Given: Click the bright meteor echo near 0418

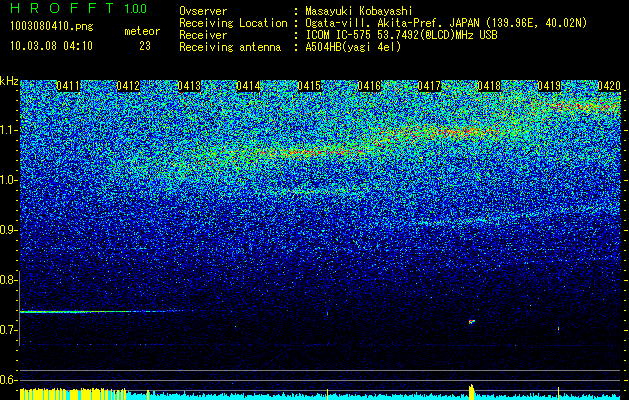Looking at the screenshot, I should (x=472, y=321).
